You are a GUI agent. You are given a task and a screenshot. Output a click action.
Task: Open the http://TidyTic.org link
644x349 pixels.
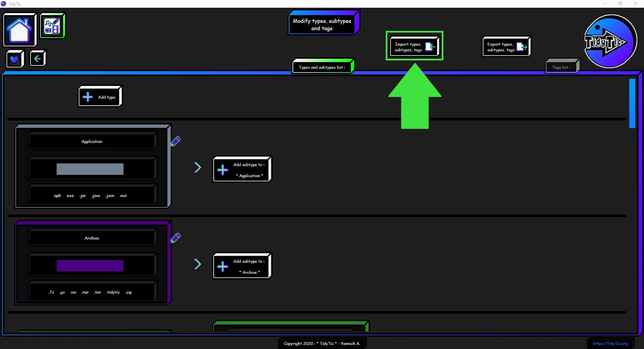[610, 343]
